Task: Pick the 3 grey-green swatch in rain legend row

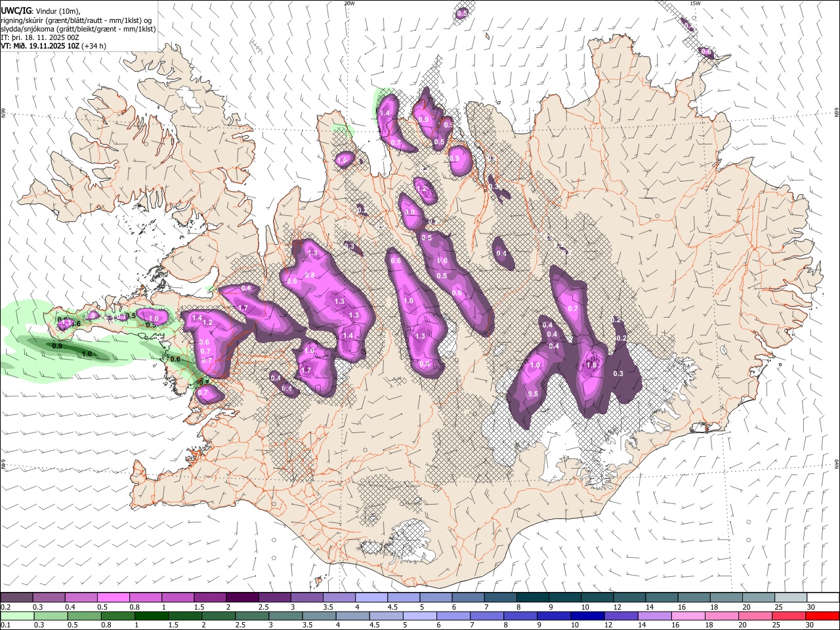Action: coord(285,616)
